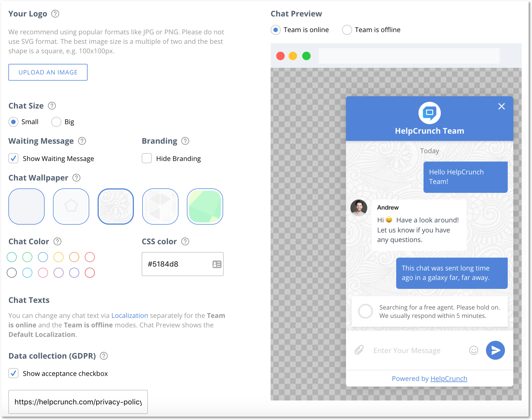Pick the pink color swatch in bottom row
Viewport: 532px width, 420px height.
point(43,272)
